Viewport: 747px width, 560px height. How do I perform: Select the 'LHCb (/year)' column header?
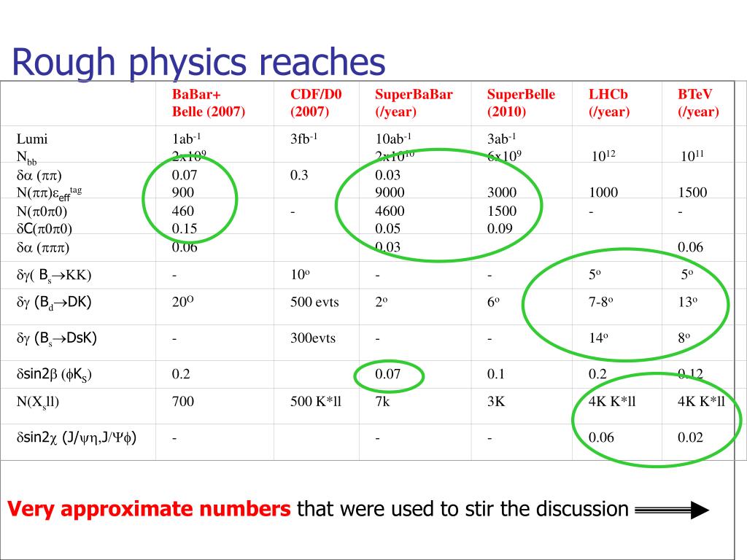pos(609,103)
